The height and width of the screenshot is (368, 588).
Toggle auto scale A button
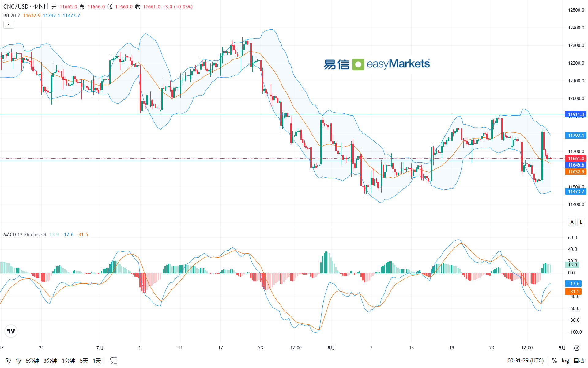[x=572, y=222]
